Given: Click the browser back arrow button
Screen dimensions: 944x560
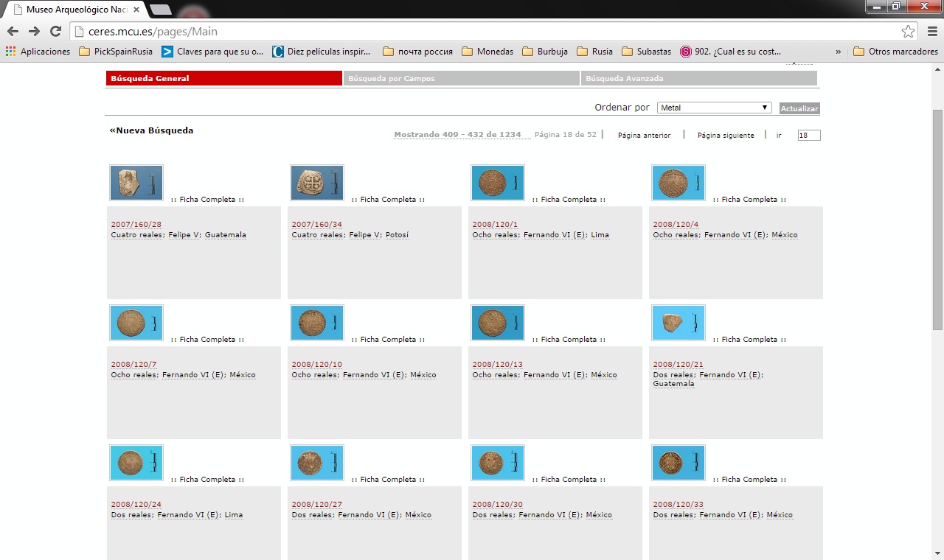Looking at the screenshot, I should (x=13, y=31).
